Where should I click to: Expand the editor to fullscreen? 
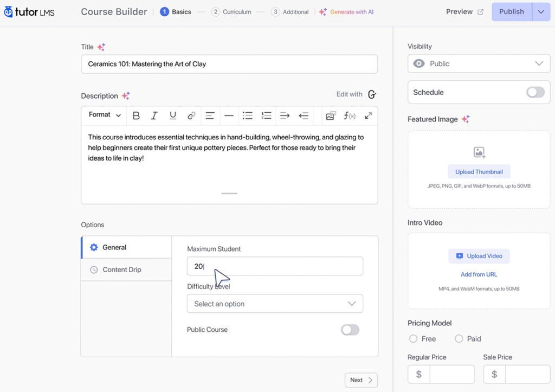click(x=369, y=115)
